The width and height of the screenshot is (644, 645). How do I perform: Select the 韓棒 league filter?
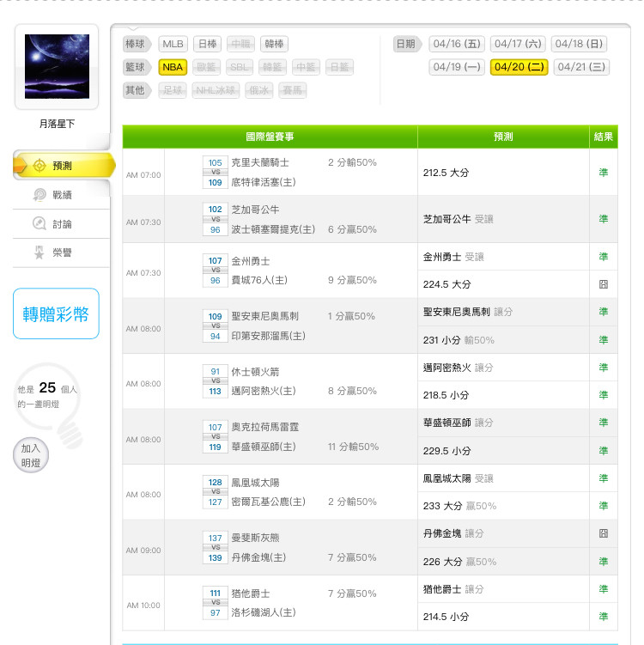(x=274, y=44)
